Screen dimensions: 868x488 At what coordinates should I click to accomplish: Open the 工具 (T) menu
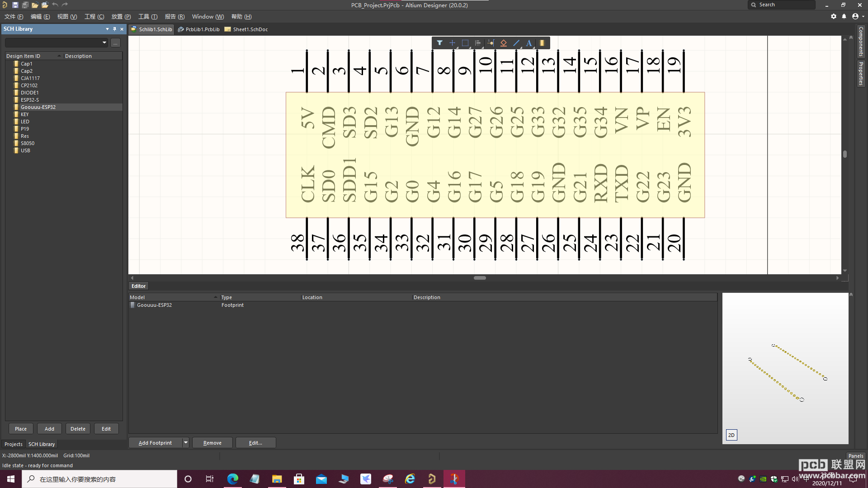click(x=148, y=17)
